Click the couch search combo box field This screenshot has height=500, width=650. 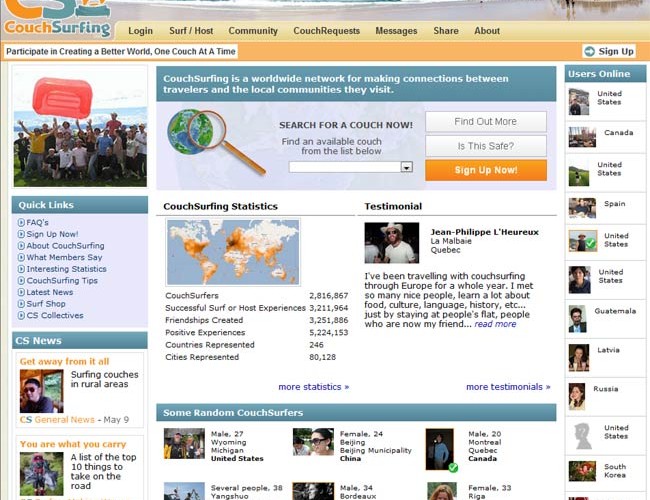coord(351,167)
